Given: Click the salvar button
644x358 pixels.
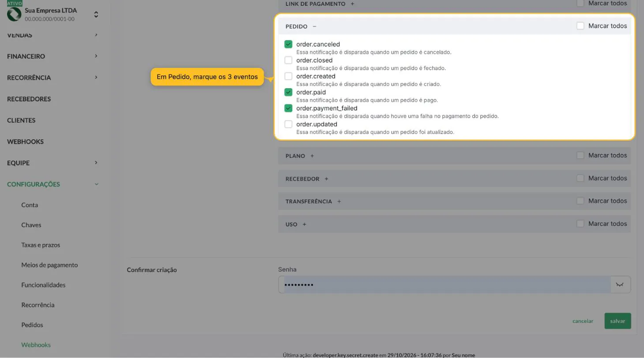Looking at the screenshot, I should (618, 321).
